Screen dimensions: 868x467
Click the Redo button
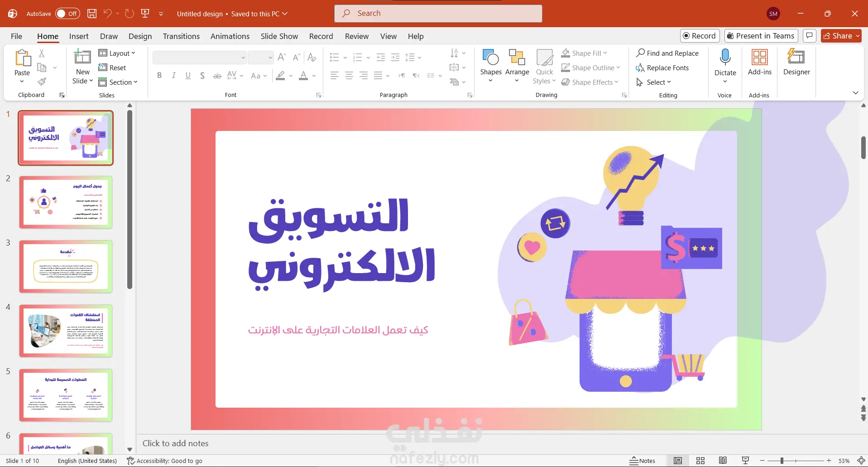[x=129, y=14]
